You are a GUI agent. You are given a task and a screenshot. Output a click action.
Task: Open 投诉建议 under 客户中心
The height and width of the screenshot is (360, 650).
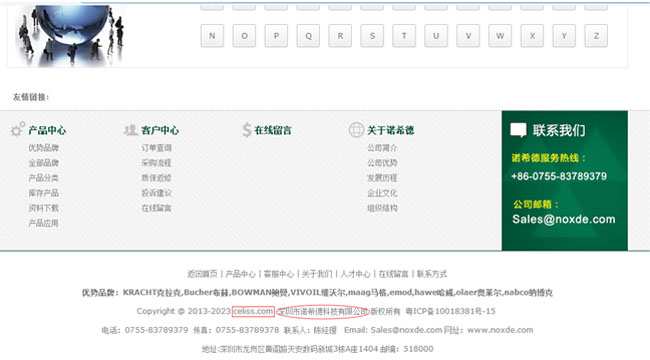pyautogui.click(x=156, y=193)
